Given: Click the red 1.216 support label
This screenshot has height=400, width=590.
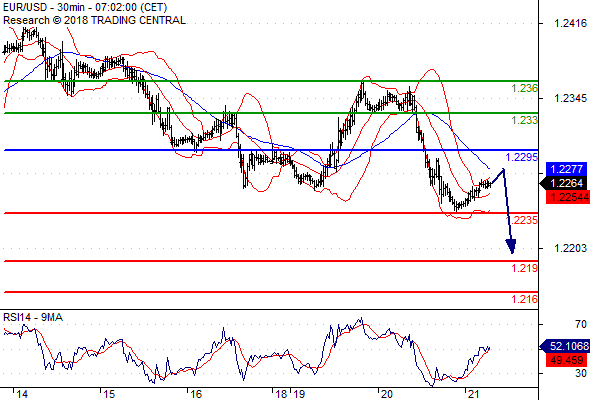Looking at the screenshot, I should [524, 299].
